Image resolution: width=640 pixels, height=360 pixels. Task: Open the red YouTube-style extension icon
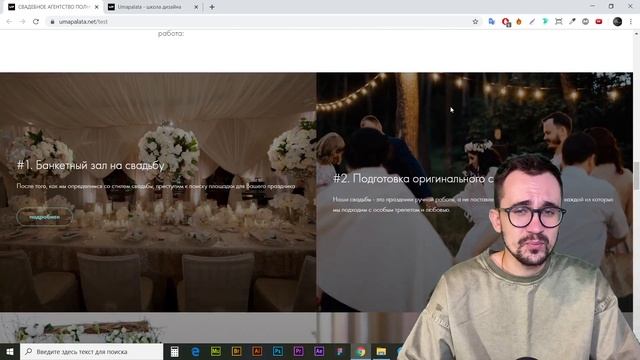point(599,22)
